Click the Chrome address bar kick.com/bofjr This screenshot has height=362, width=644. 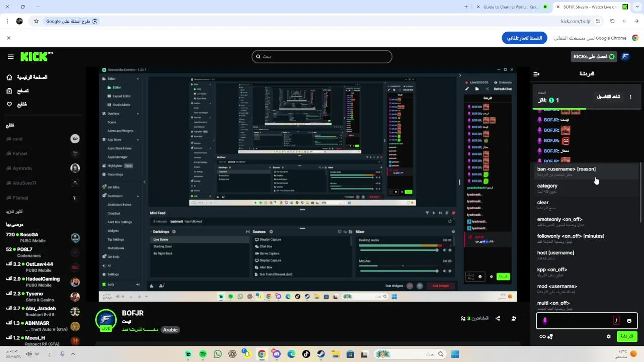(x=576, y=21)
